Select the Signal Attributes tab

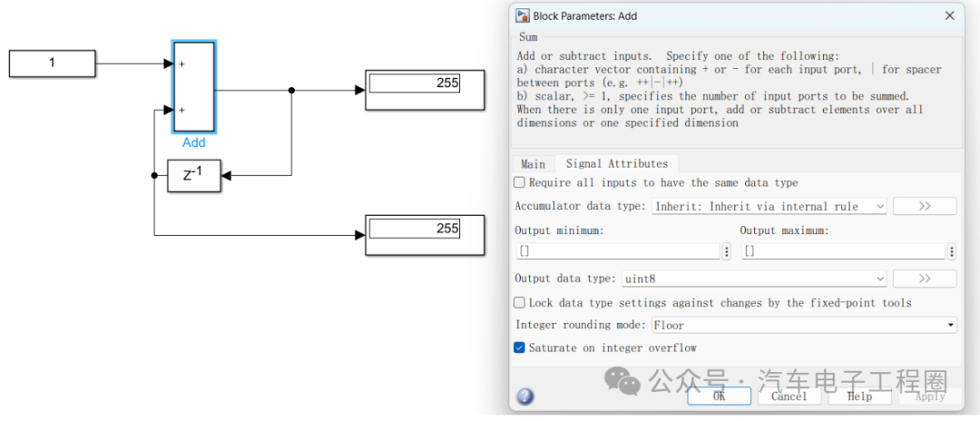pos(617,163)
